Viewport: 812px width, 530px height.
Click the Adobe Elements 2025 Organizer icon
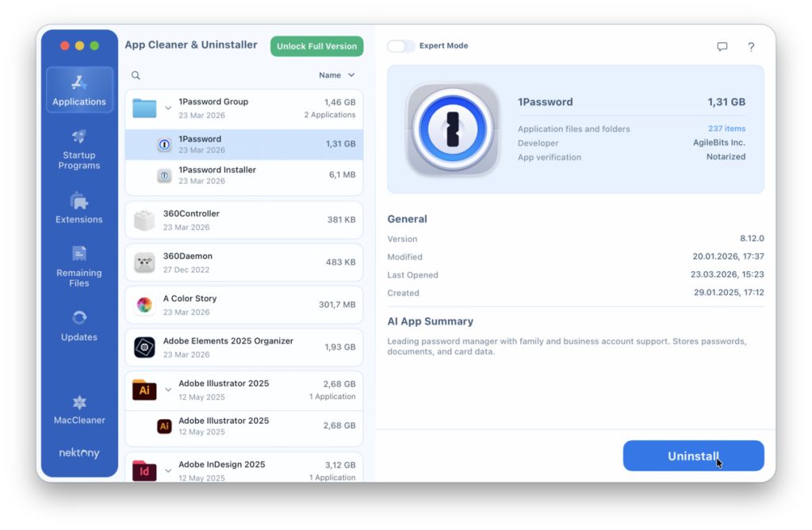click(x=144, y=348)
